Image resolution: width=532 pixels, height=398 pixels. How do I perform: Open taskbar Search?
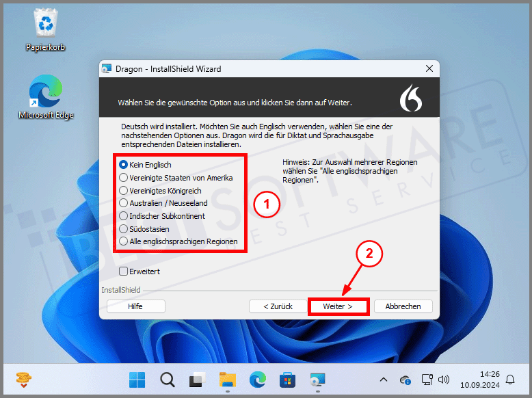click(x=168, y=380)
